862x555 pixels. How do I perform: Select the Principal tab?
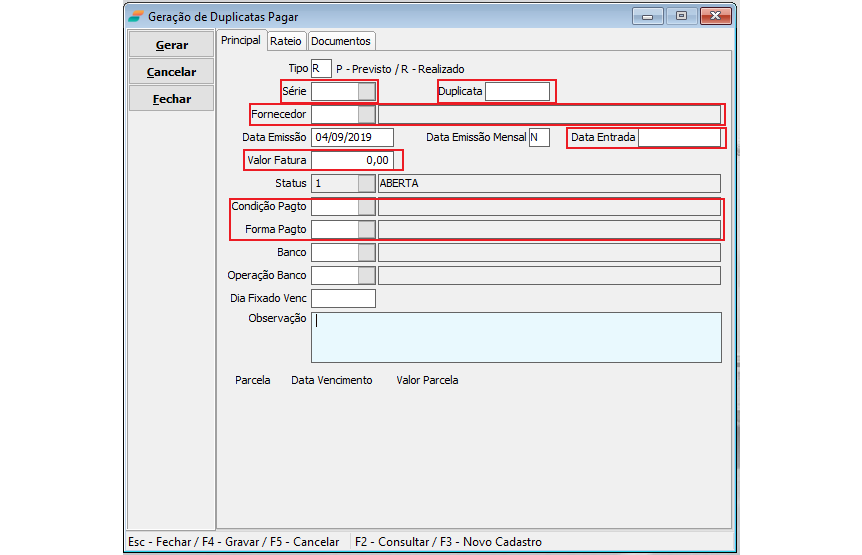click(x=241, y=40)
